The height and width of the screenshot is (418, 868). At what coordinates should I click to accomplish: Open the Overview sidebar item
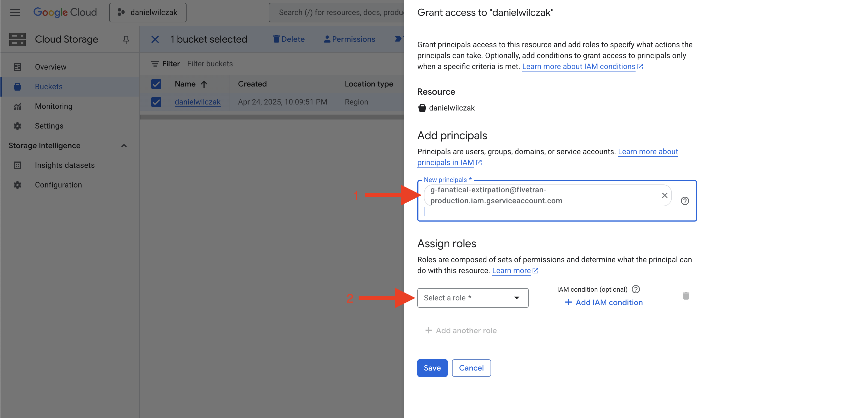point(70,67)
